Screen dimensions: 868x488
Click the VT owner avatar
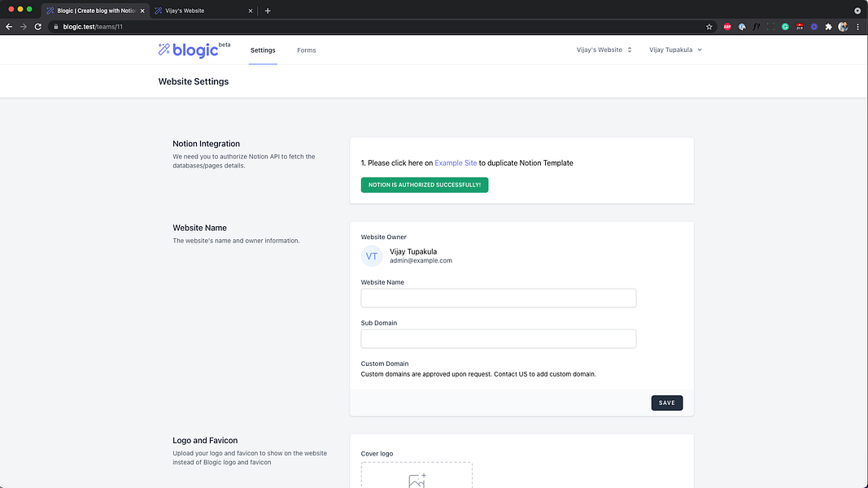point(372,256)
